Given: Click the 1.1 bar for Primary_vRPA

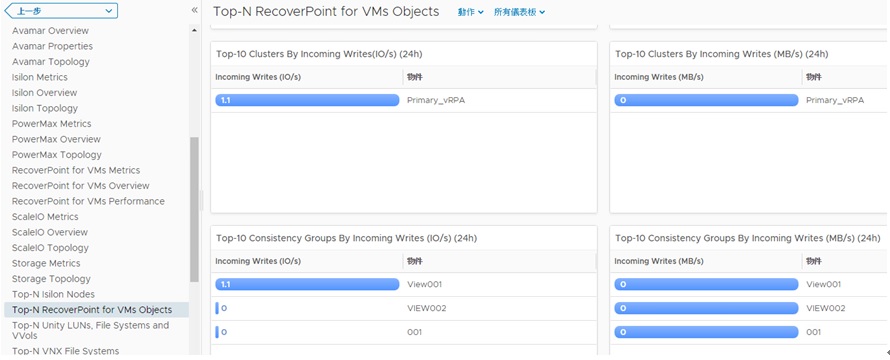Looking at the screenshot, I should coord(307,101).
